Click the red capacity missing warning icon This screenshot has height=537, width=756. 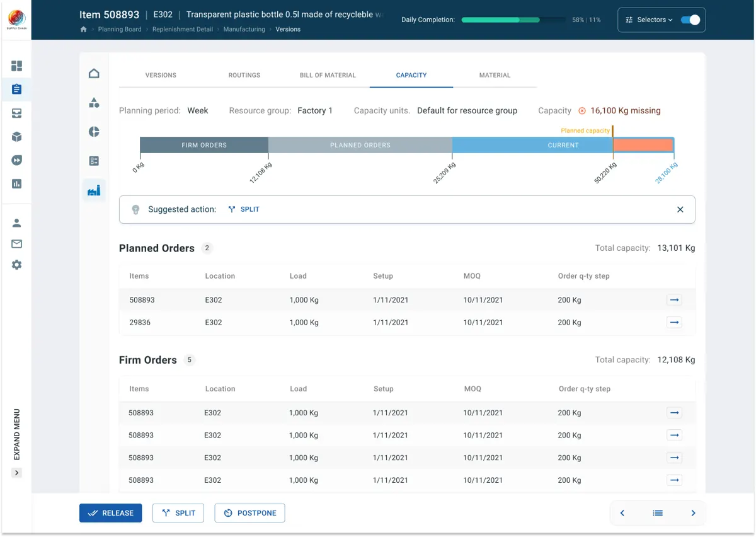point(582,110)
